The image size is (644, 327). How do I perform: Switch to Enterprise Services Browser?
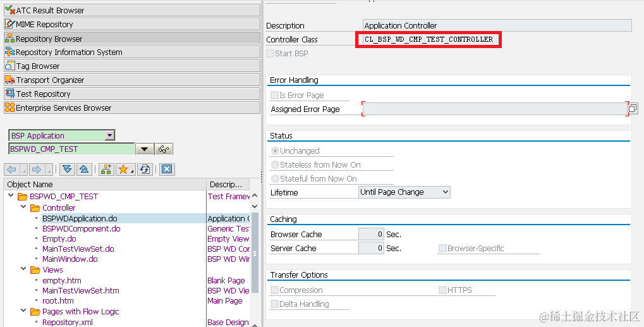132,108
